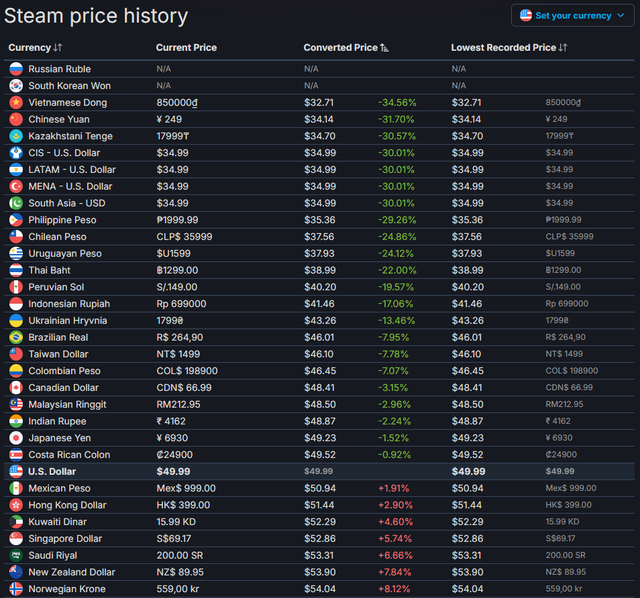Click the South Korean Won flag icon
The height and width of the screenshot is (598, 640).
pyautogui.click(x=15, y=86)
